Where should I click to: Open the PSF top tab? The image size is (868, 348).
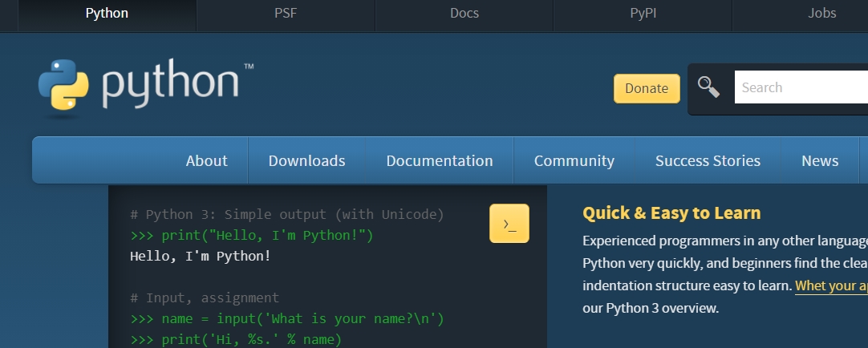point(286,14)
